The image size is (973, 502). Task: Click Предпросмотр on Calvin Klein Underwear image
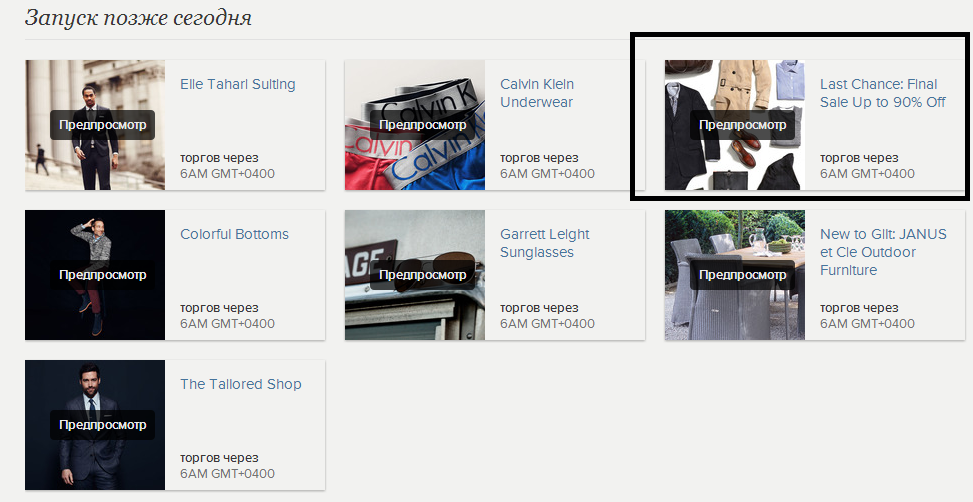[422, 125]
